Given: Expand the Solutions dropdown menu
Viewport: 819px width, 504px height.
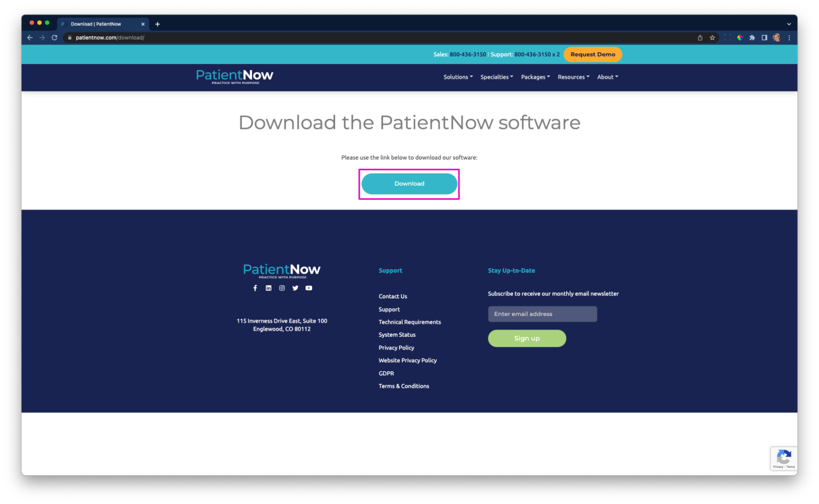Looking at the screenshot, I should pyautogui.click(x=458, y=77).
